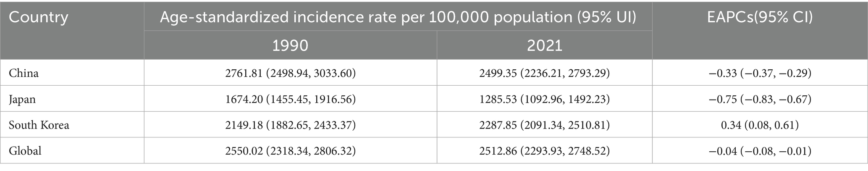Click the Japan row label
Viewport: 868px width, 171px height.
(22, 99)
